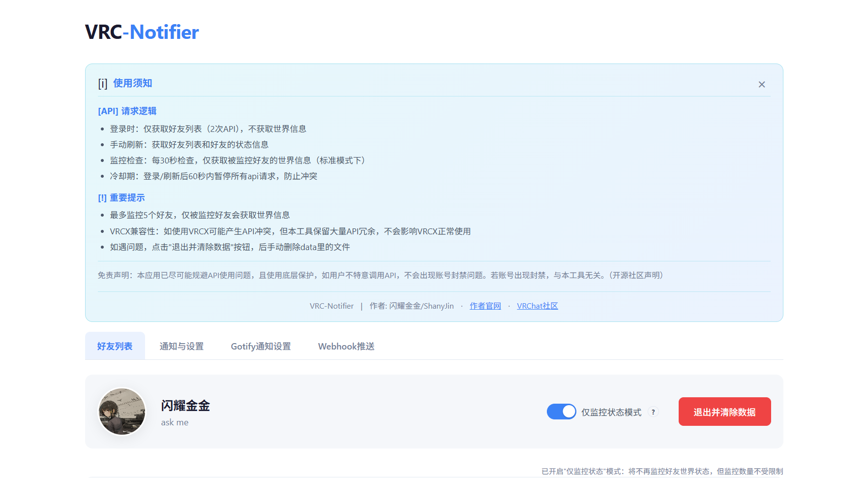
Task: Click the user avatar picture of 闪耀金金
Action: 121,412
